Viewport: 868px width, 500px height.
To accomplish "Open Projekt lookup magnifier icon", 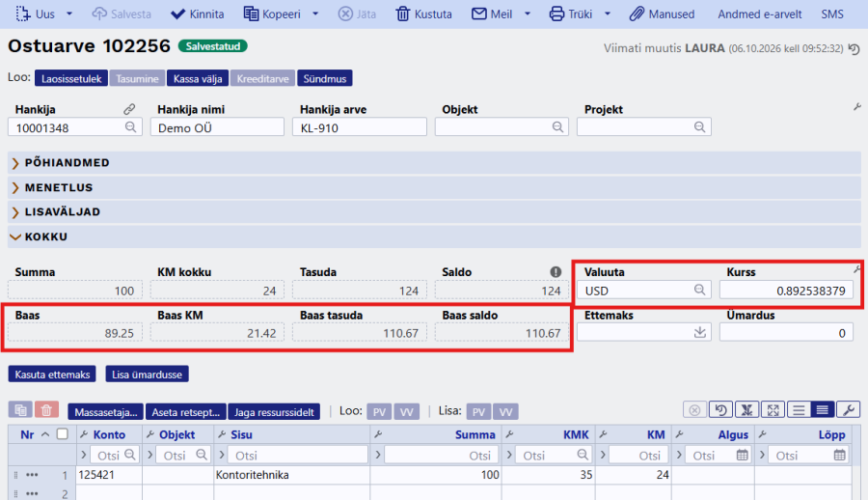I will [x=700, y=127].
